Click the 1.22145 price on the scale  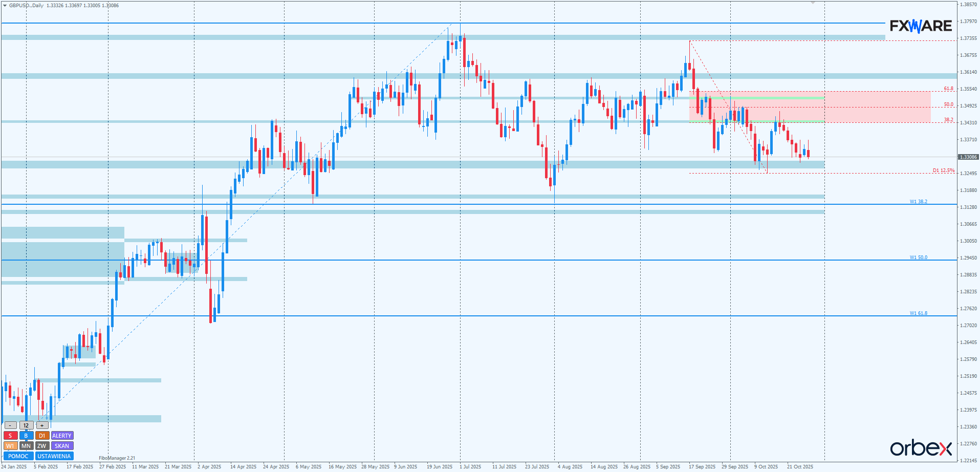tap(968, 460)
